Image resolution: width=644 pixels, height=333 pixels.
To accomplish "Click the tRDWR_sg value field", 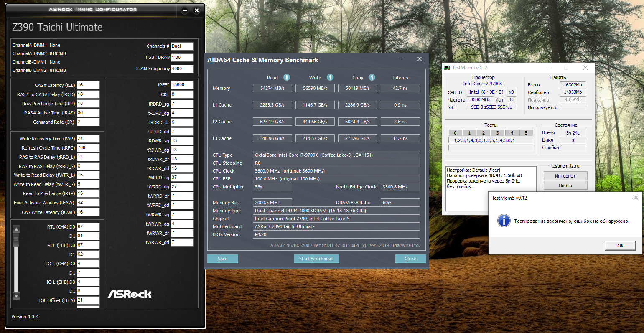I will [182, 141].
